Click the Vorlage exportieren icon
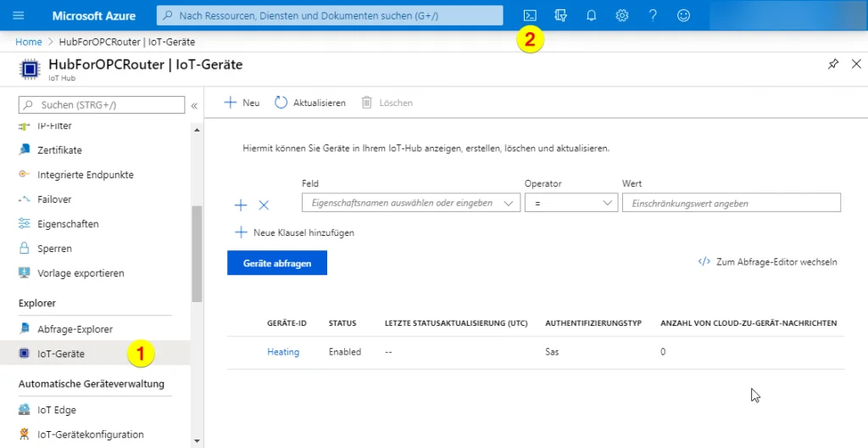 [x=24, y=273]
